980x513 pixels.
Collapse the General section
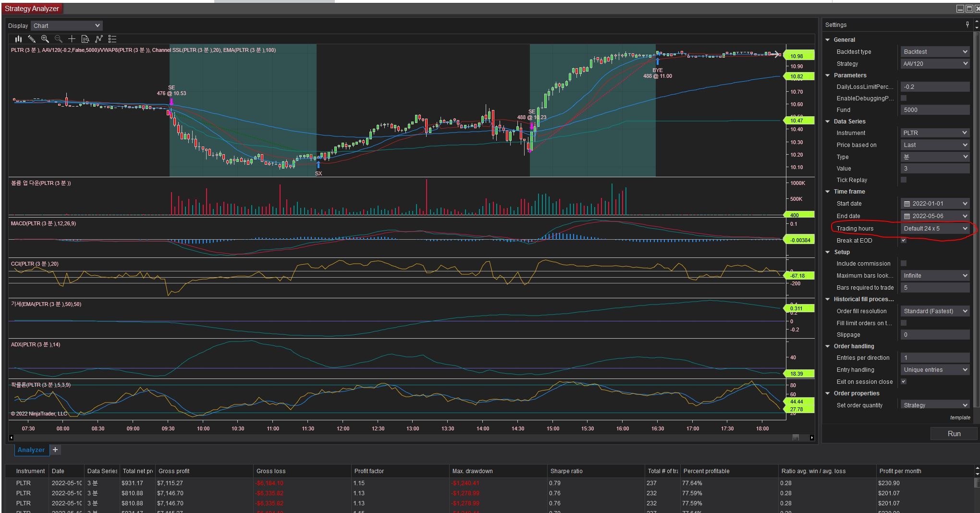(828, 40)
